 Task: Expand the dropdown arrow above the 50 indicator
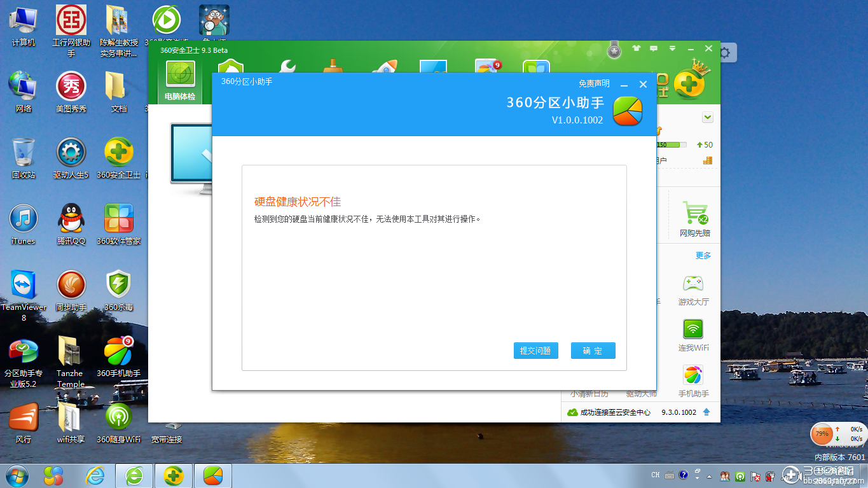point(708,118)
